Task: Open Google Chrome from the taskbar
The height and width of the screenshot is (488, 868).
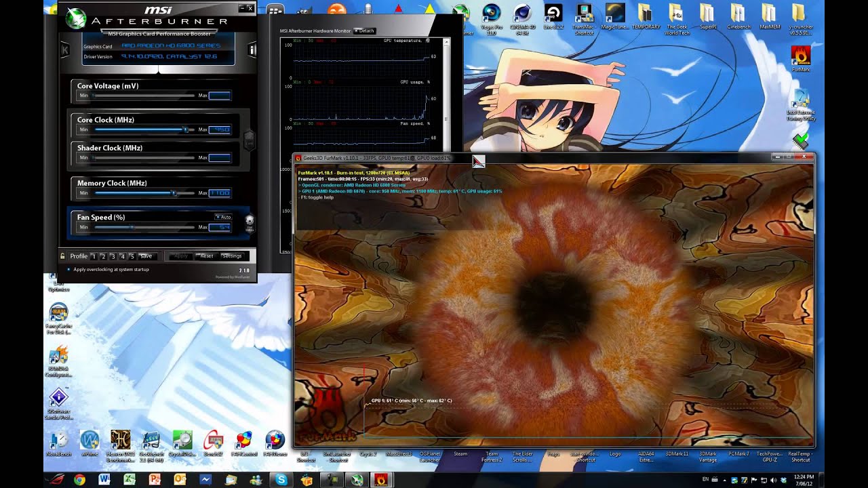Action: click(79, 480)
